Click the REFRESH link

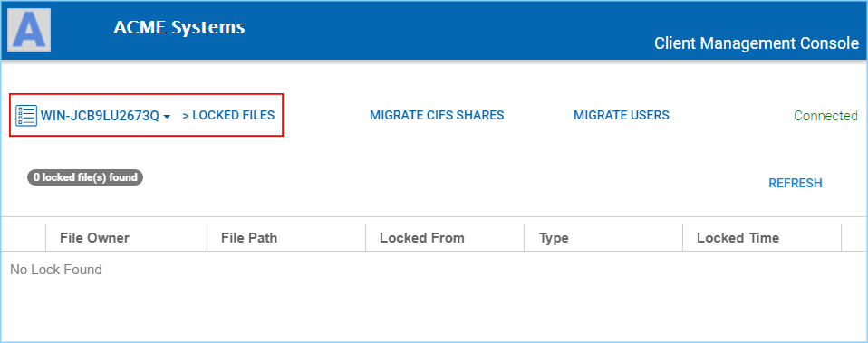[x=796, y=183]
